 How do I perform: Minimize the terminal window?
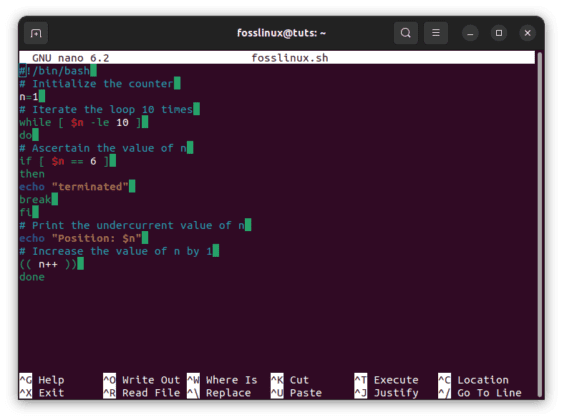coord(470,33)
